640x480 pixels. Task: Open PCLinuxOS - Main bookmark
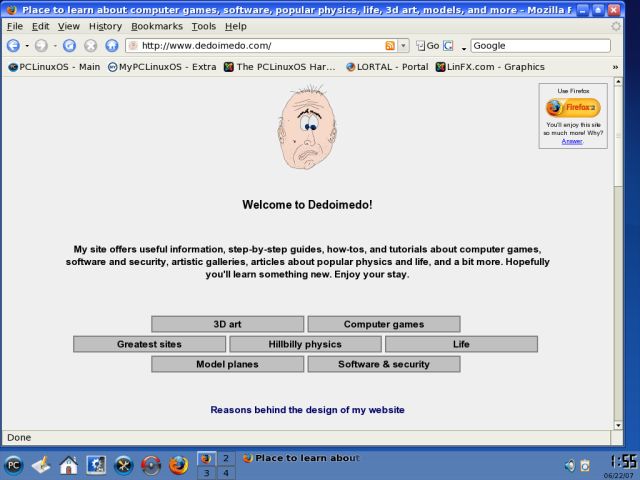coord(54,67)
